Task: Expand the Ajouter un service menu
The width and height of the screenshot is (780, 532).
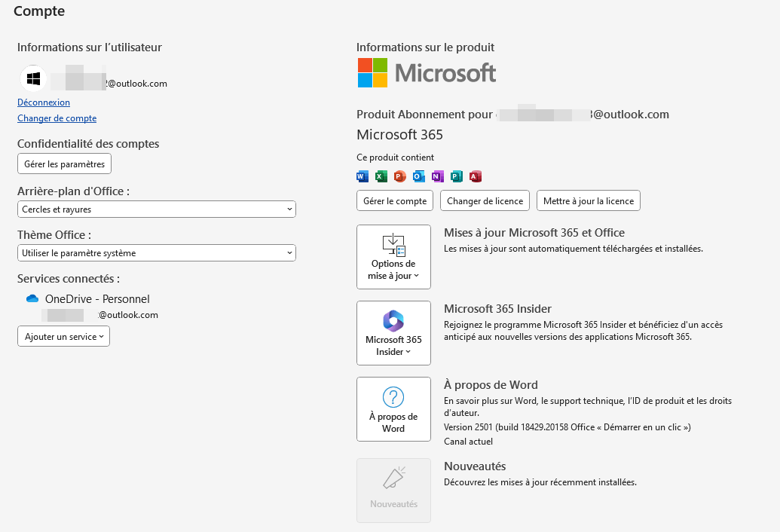Action: tap(63, 337)
